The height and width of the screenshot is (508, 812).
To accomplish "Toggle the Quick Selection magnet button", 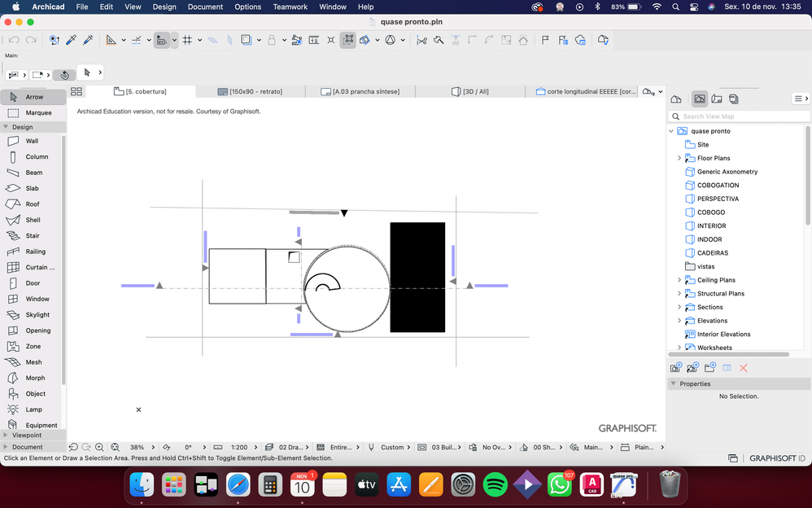I will pos(65,75).
